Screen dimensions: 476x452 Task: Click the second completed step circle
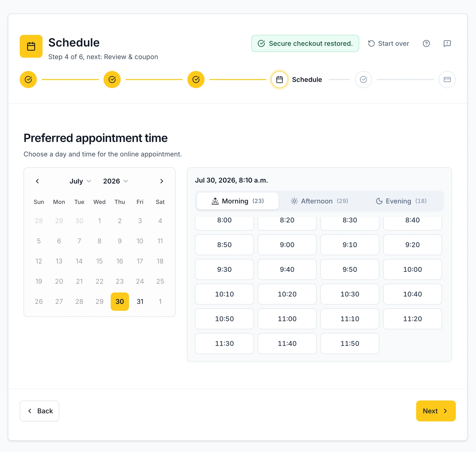[112, 80]
